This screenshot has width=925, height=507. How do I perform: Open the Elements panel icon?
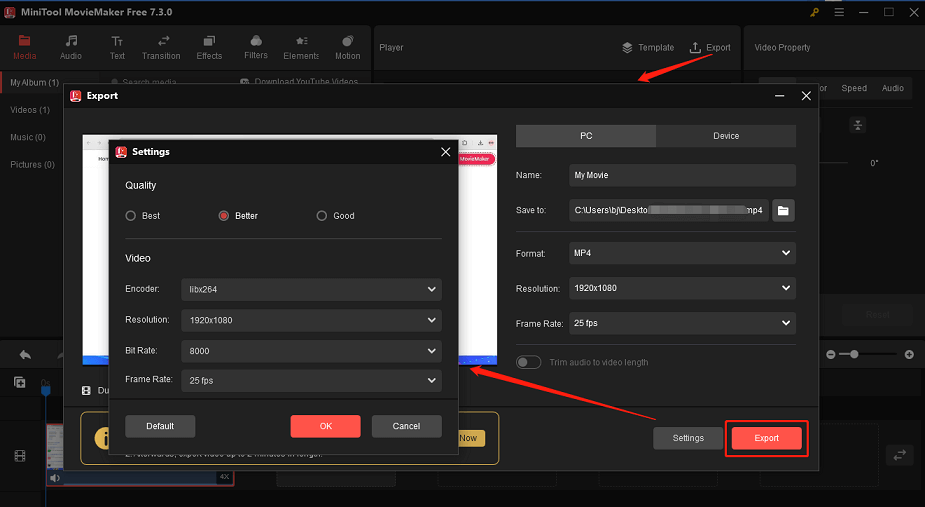tap(301, 41)
